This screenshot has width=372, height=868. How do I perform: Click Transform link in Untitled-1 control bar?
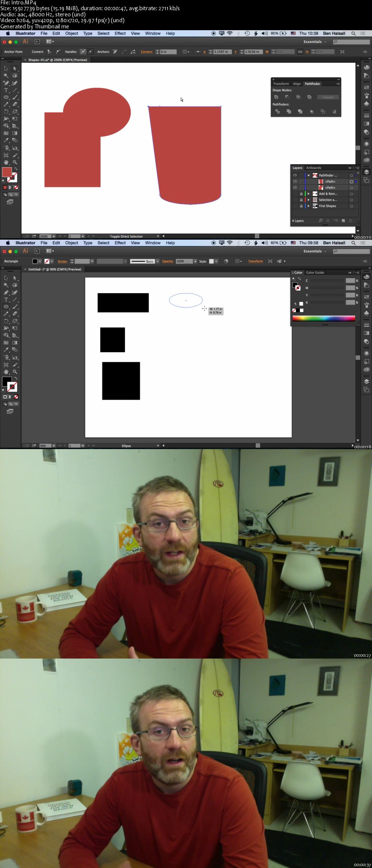click(255, 261)
